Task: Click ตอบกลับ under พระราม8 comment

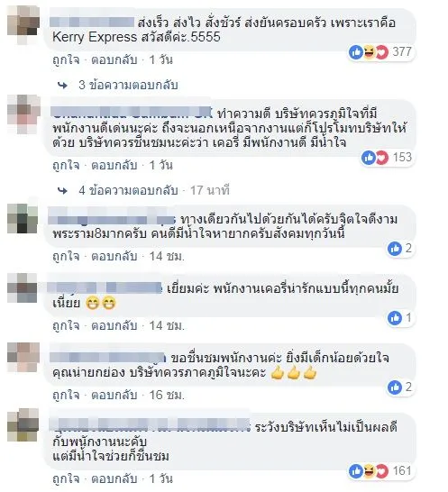Action: (114, 256)
